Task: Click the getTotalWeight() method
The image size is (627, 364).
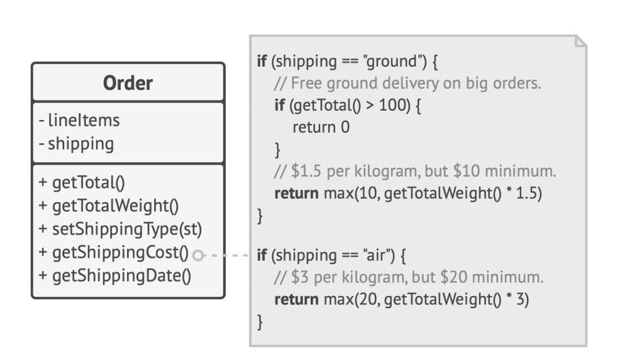Action: pyautogui.click(x=108, y=206)
